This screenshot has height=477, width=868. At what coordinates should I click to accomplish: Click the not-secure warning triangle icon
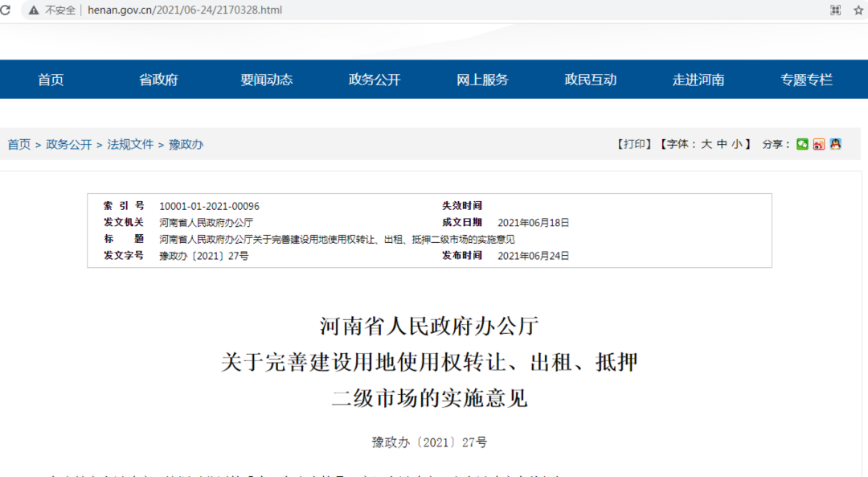click(33, 10)
